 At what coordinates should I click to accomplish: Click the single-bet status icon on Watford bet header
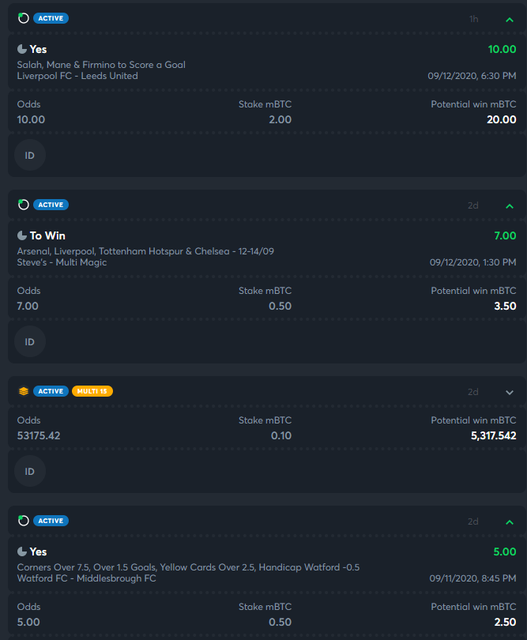click(x=24, y=520)
